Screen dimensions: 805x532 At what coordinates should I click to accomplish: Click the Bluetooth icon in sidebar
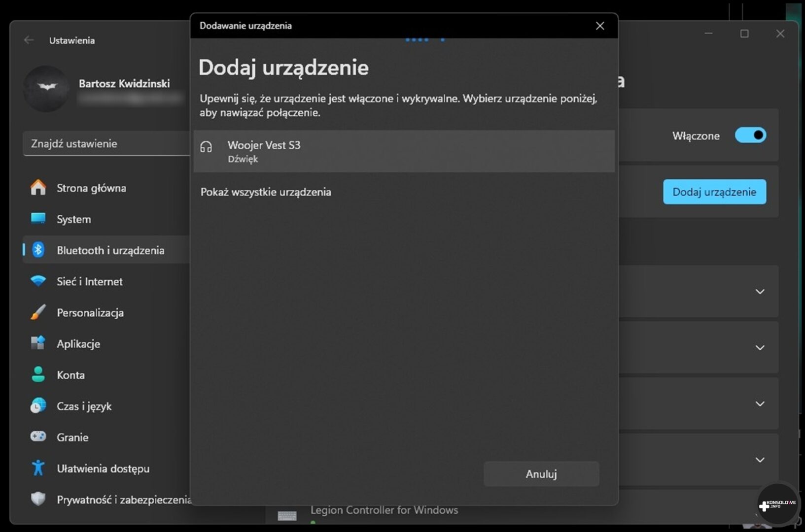[38, 250]
